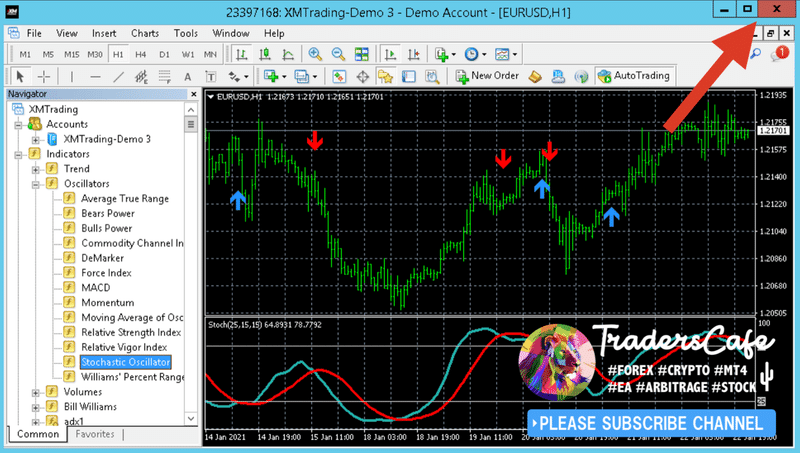Image resolution: width=800 pixels, height=453 pixels.
Task: Select the M1 timeframe button
Action: (x=25, y=54)
